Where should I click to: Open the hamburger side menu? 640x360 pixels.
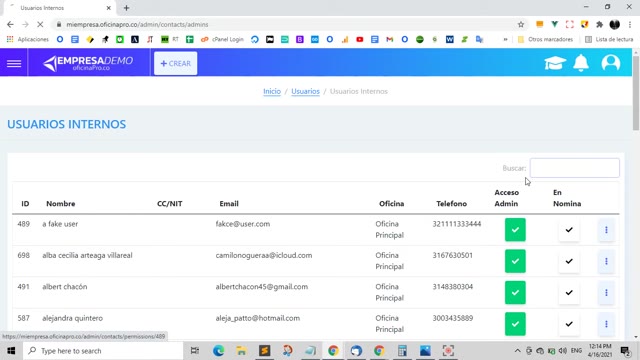coord(14,63)
